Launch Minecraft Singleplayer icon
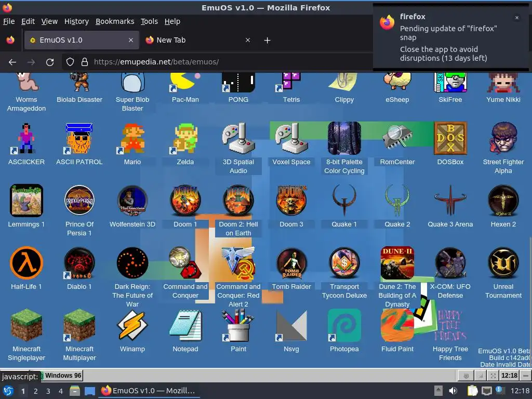532x399 pixels. pos(26,325)
